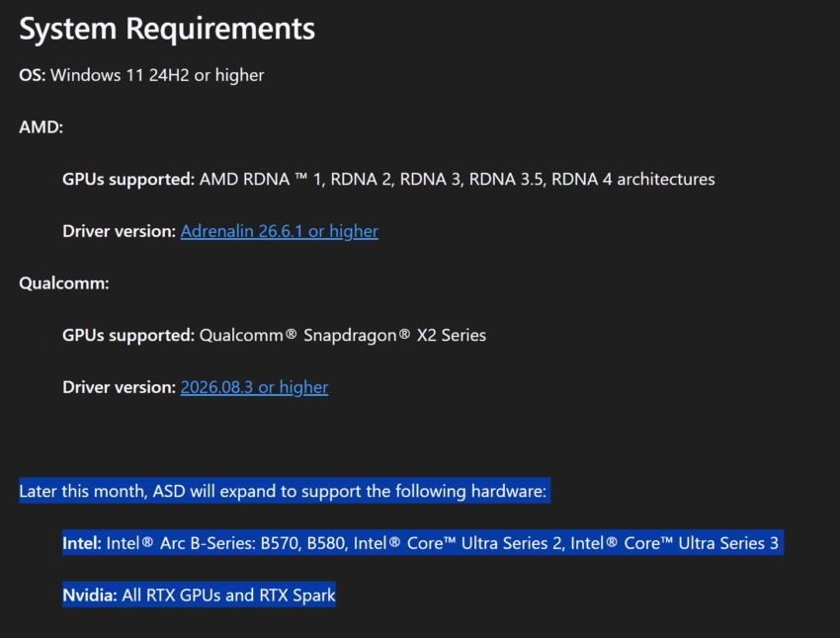
Task: Click the highlighted Intel: label
Action: coord(82,543)
